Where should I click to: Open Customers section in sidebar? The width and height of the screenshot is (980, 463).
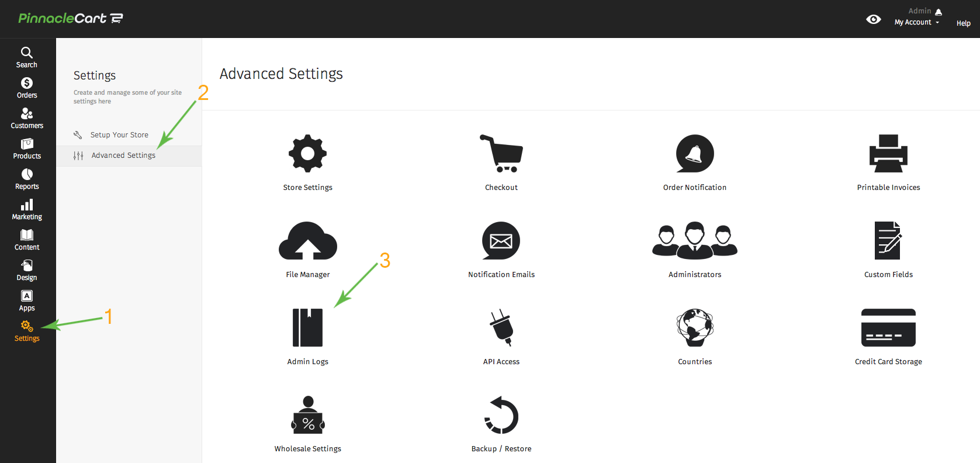click(x=27, y=118)
